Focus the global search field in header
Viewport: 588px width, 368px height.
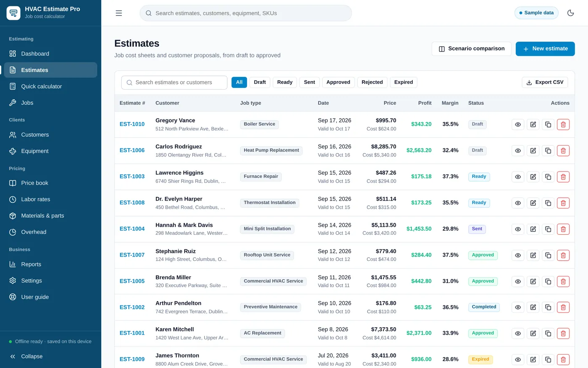[246, 13]
